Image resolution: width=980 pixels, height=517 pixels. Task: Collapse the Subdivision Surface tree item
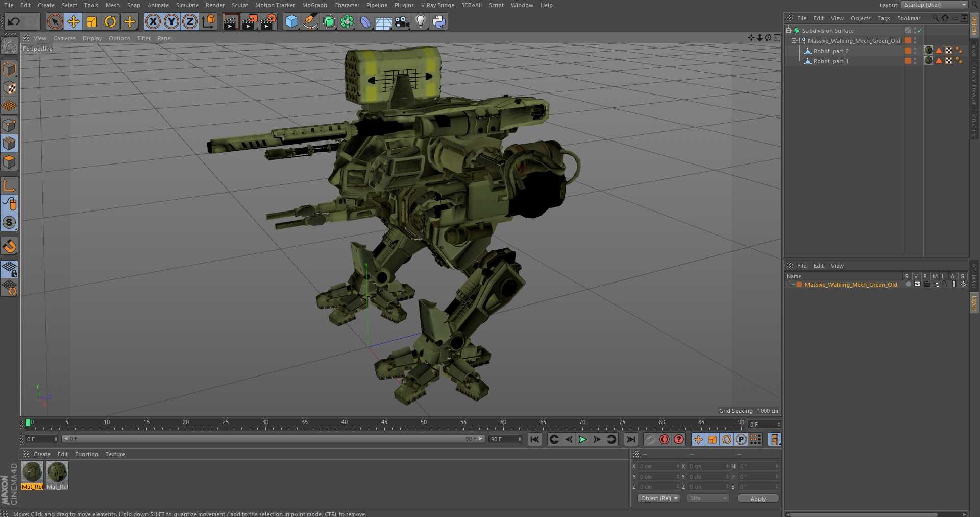point(789,31)
